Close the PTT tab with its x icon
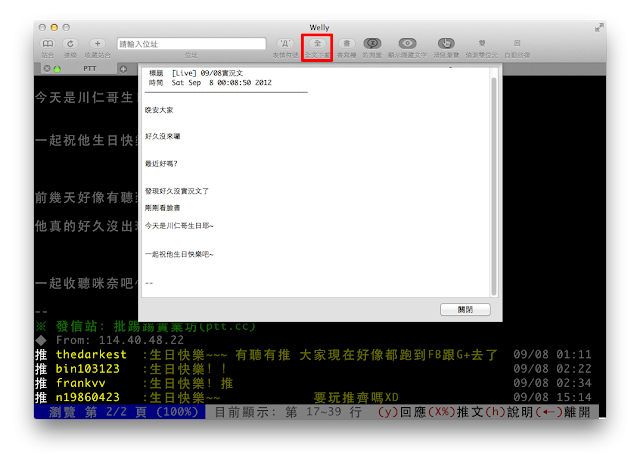 point(47,69)
